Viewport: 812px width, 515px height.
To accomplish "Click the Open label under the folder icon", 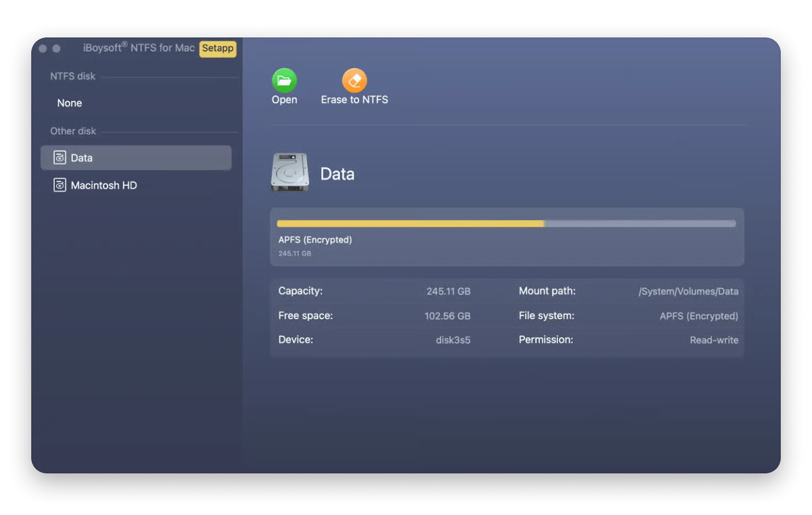I will pyautogui.click(x=284, y=100).
